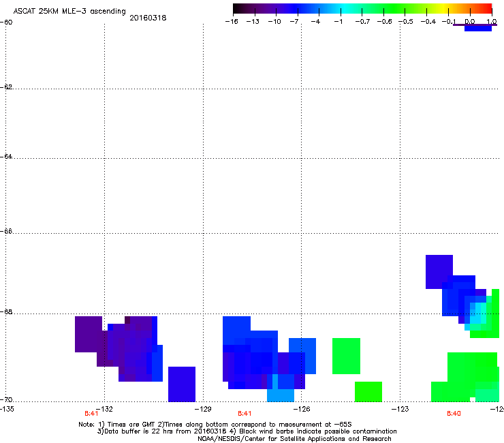Select the date label "20160318" under the title

pyautogui.click(x=148, y=18)
